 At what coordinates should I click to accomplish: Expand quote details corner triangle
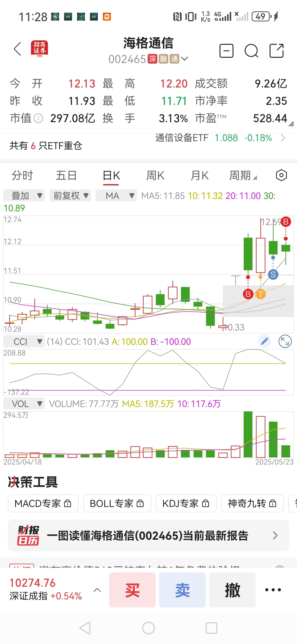[291, 124]
